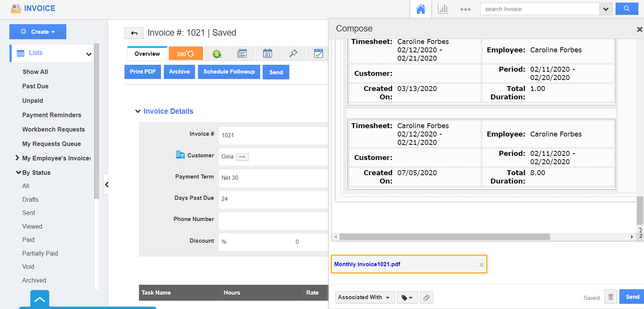Image resolution: width=644 pixels, height=309 pixels.
Task: Open the Create dropdown
Action: coord(38,32)
